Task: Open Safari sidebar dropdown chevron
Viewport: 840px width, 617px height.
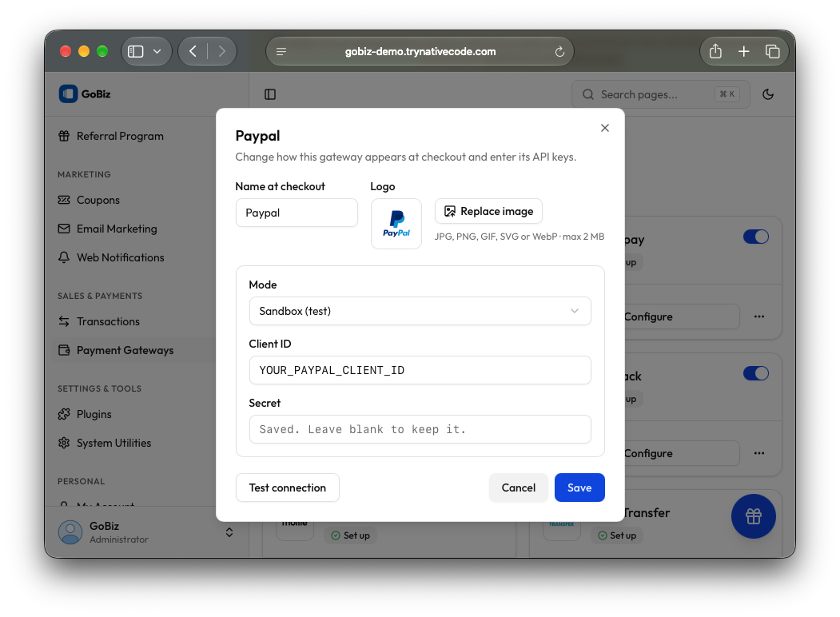Action: (157, 51)
